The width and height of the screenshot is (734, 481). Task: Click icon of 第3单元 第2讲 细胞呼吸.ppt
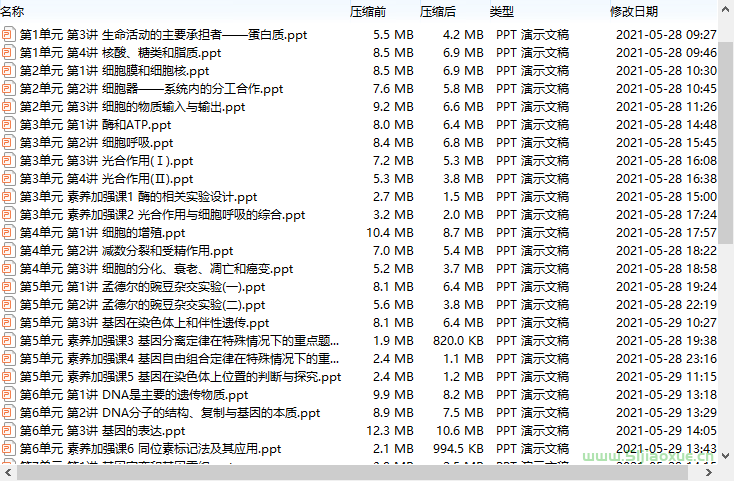click(8, 143)
